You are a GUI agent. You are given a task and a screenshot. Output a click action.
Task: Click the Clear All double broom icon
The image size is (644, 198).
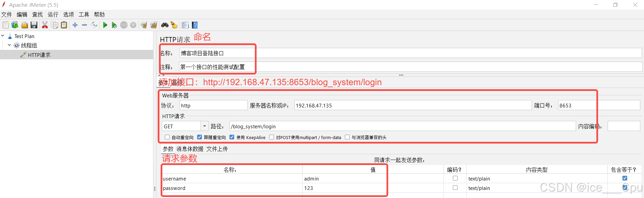pos(154,25)
